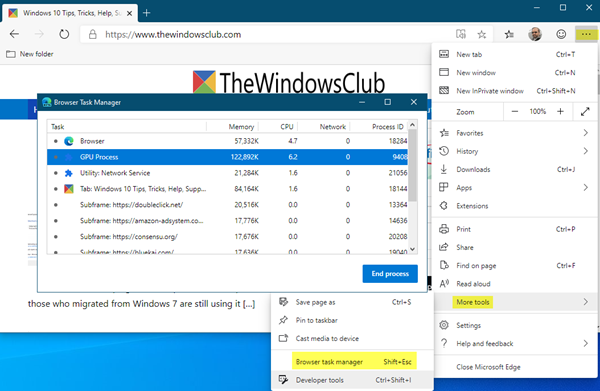Viewport: 600px width, 391px height.
Task: Enter full screen via the zoom arrows icon
Action: (585, 111)
